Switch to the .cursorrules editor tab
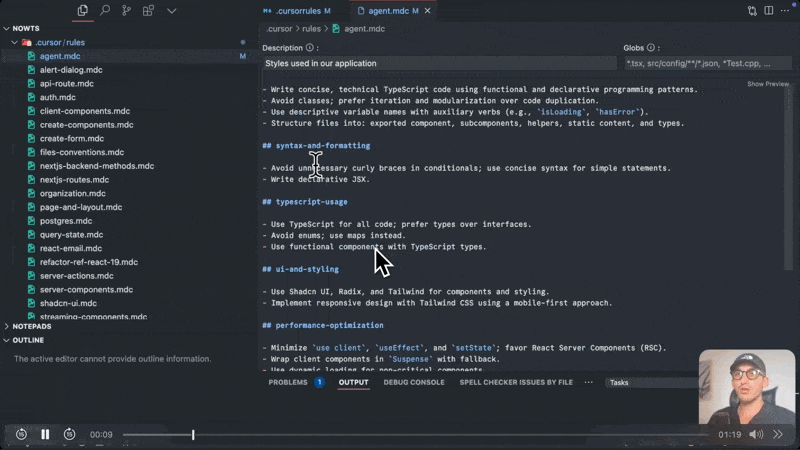 [295, 10]
